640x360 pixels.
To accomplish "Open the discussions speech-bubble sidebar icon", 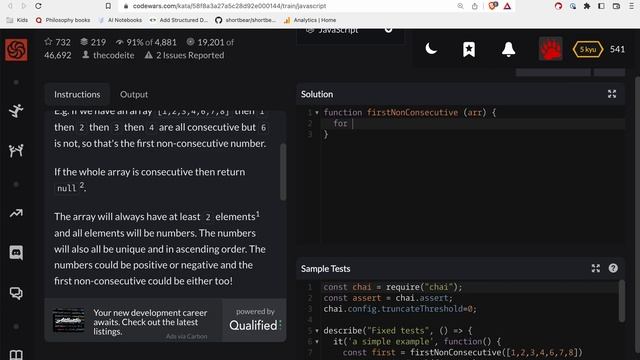I will tap(16, 293).
